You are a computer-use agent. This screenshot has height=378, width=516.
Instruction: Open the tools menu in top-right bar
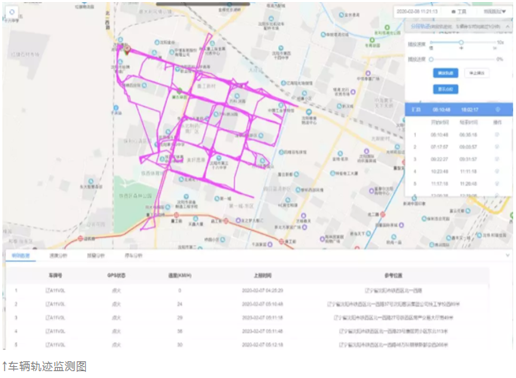[x=459, y=12]
